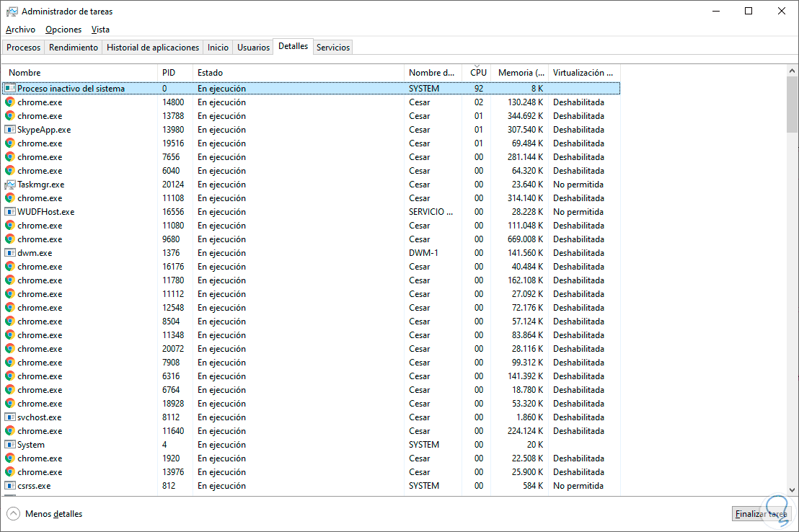Click the Taskmgr.exe process icon
The image size is (799, 532).
(x=9, y=185)
